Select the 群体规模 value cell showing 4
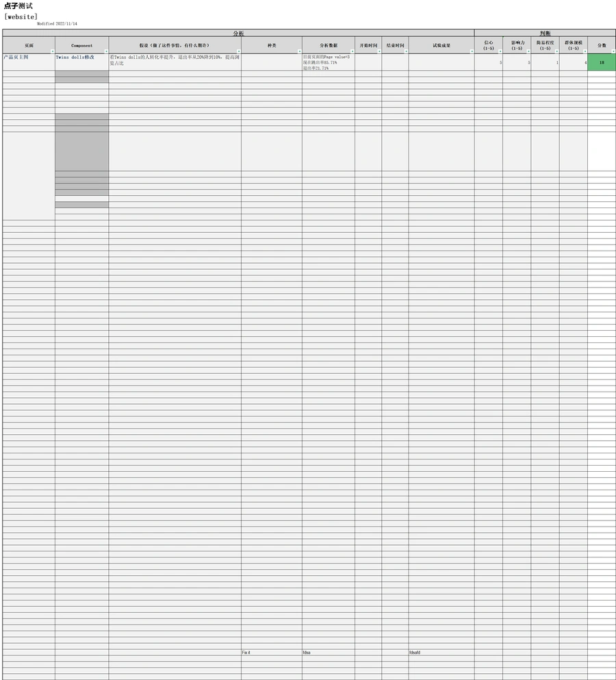616x680 pixels. click(x=574, y=62)
